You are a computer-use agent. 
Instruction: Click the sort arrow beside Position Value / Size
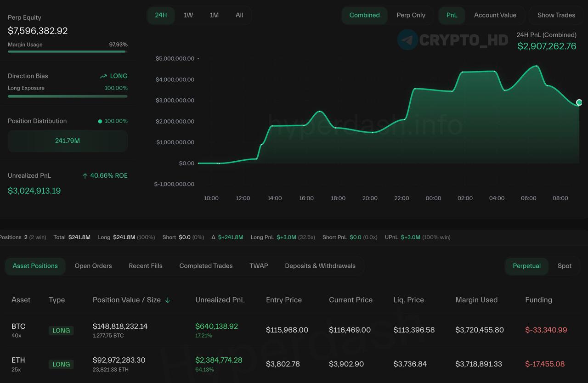(168, 300)
